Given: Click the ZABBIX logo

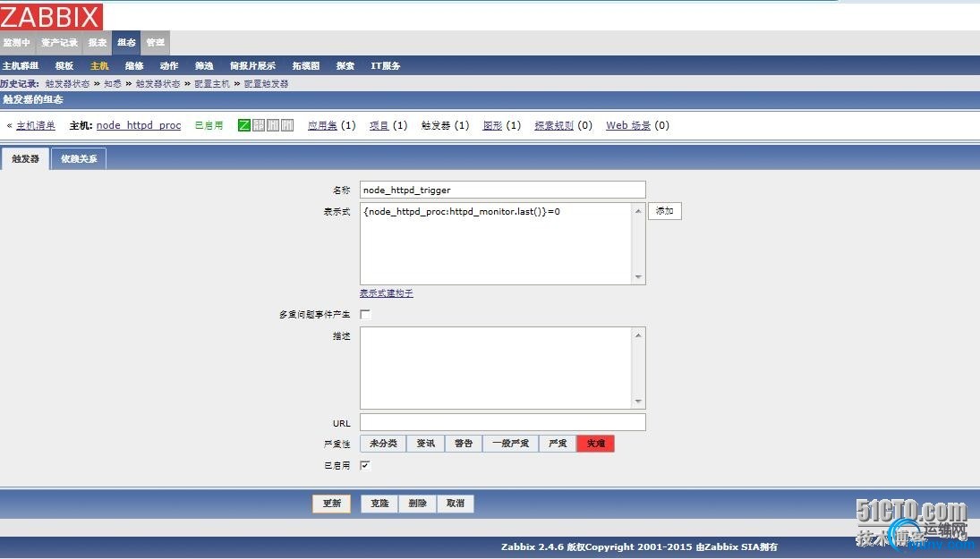Looking at the screenshot, I should (x=51, y=16).
